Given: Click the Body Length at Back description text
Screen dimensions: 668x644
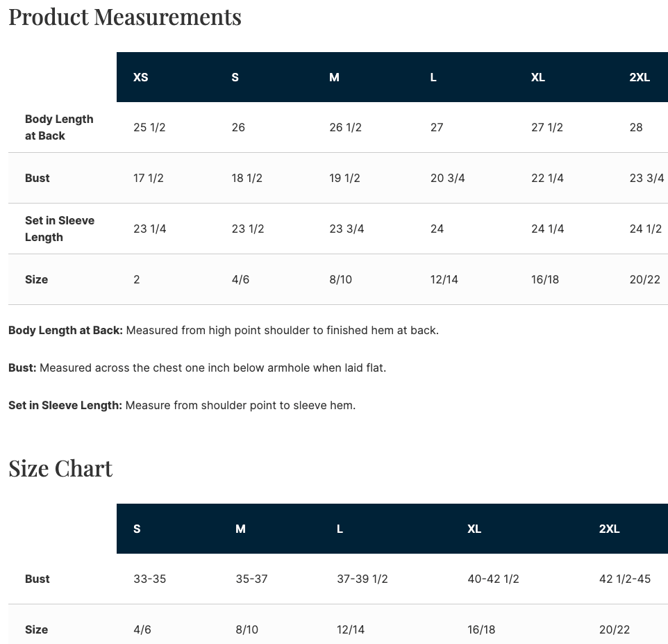Looking at the screenshot, I should [224, 330].
